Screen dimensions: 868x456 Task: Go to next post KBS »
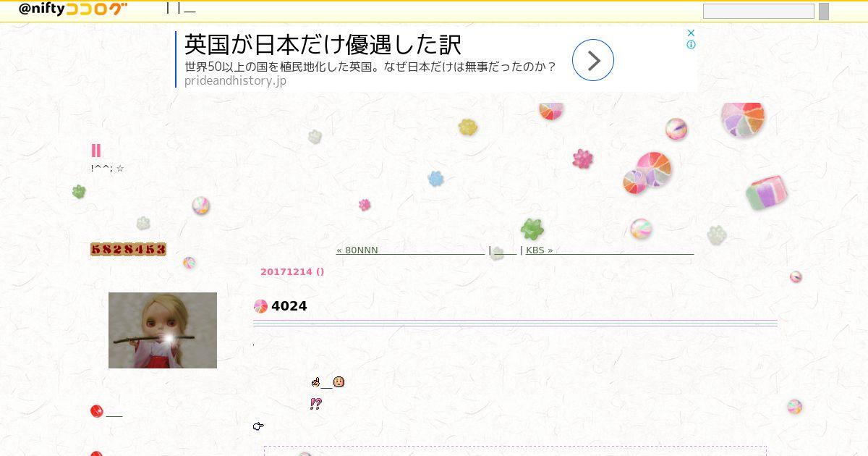tap(610, 250)
